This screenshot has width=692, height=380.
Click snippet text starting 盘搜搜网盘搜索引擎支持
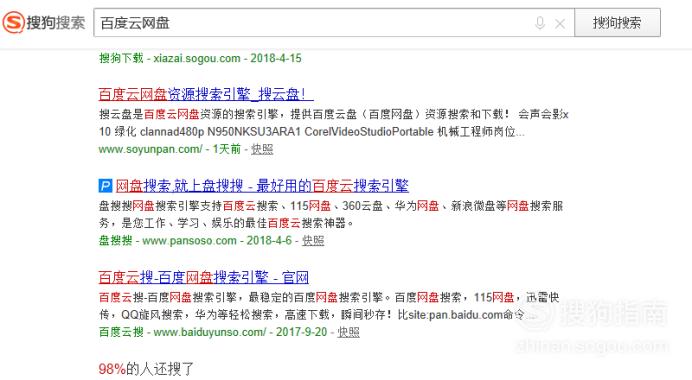pos(331,214)
